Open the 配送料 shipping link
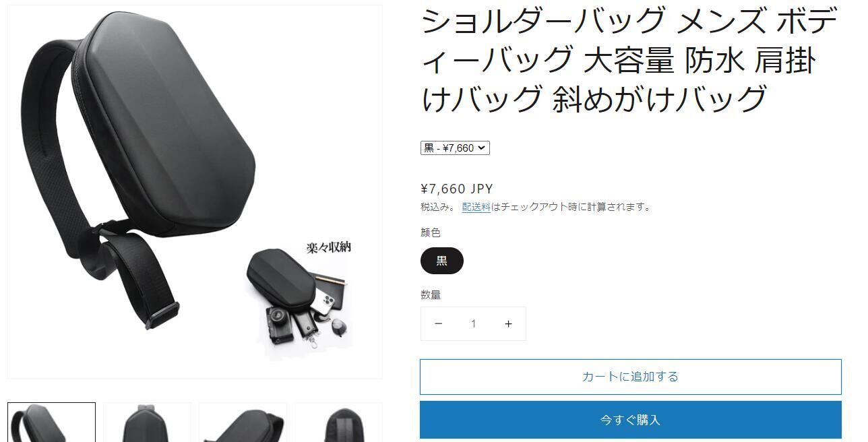Viewport: 868px width, 442px height. pos(476,208)
